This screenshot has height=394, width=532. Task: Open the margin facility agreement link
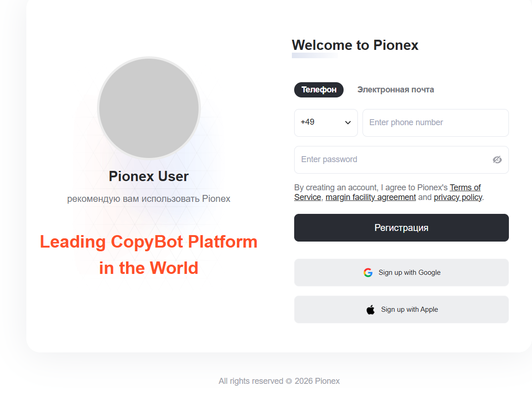point(371,197)
